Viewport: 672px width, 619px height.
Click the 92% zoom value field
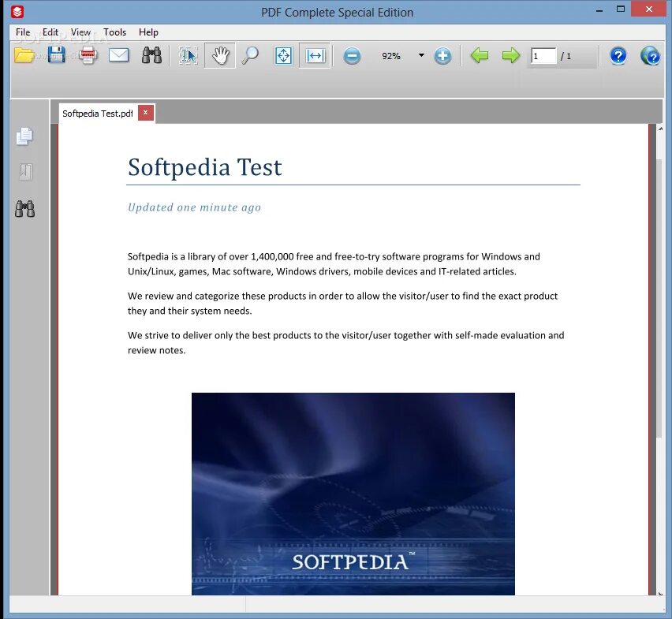[391, 56]
